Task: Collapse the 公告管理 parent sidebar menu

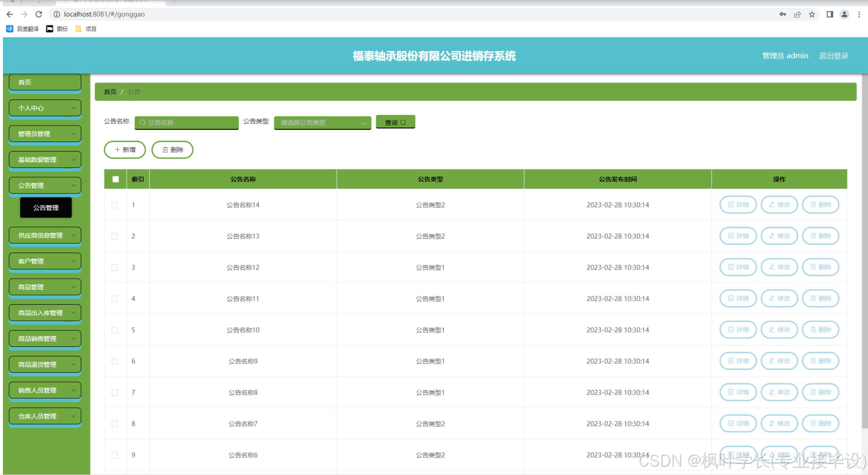Action: coord(45,185)
